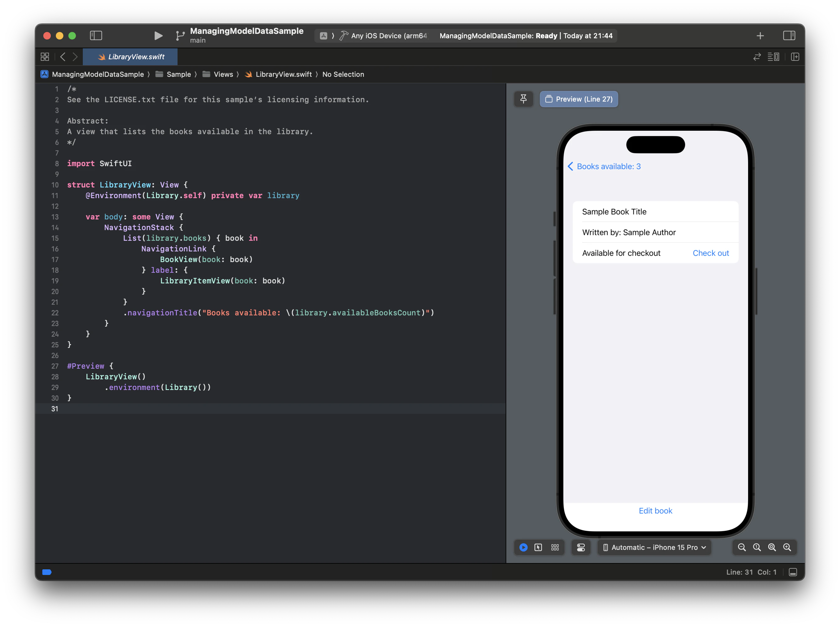Toggle the navigator sidebar in the toolbar
The height and width of the screenshot is (627, 840).
tap(96, 36)
